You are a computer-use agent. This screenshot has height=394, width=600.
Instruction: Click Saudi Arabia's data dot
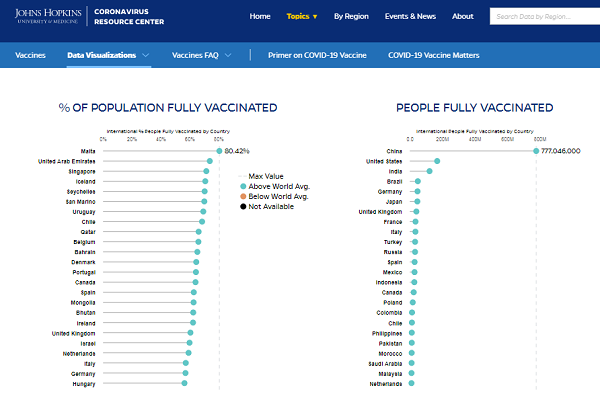click(411, 363)
